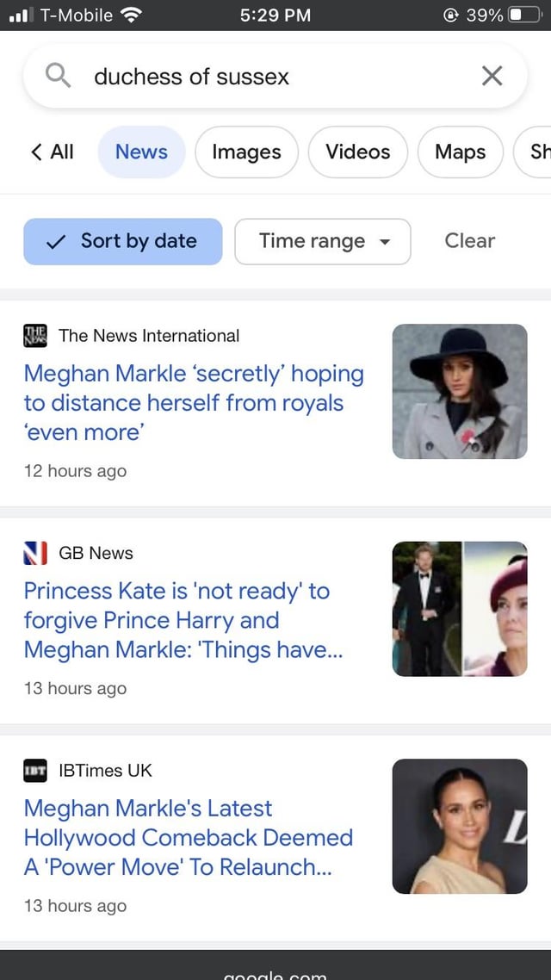Open the Maps tab
The image size is (551, 980).
(460, 152)
